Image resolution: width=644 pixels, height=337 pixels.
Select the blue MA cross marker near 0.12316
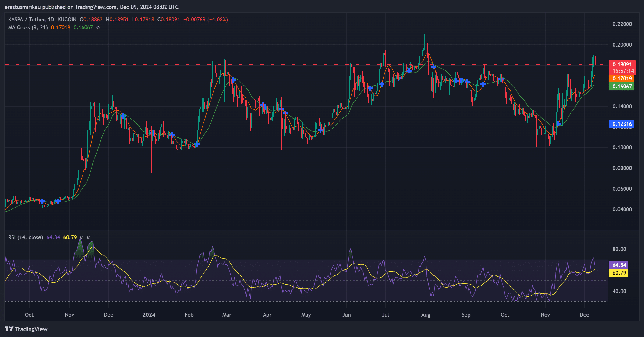[558, 124]
